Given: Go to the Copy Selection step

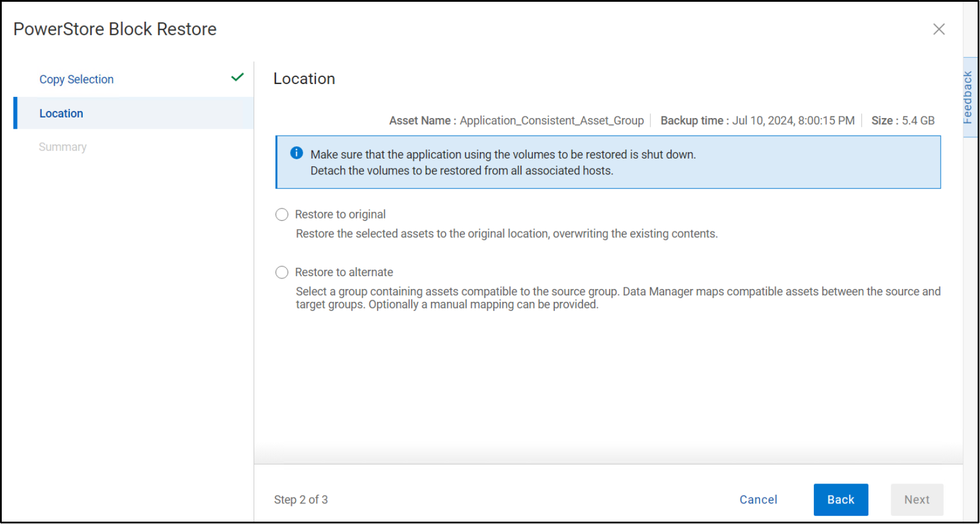Looking at the screenshot, I should (x=76, y=79).
